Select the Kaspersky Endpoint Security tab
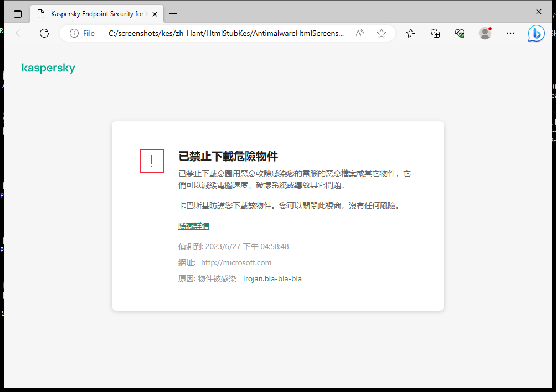The image size is (556, 392). tap(94, 13)
